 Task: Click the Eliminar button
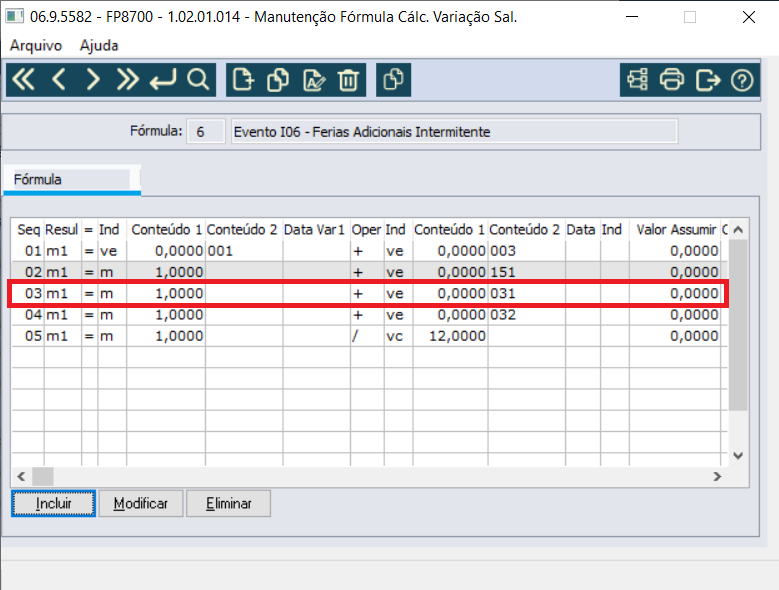(x=229, y=504)
